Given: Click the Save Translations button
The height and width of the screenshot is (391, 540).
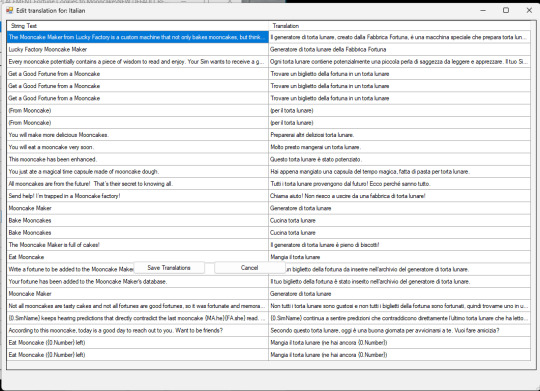Looking at the screenshot, I should pyautogui.click(x=169, y=268).
